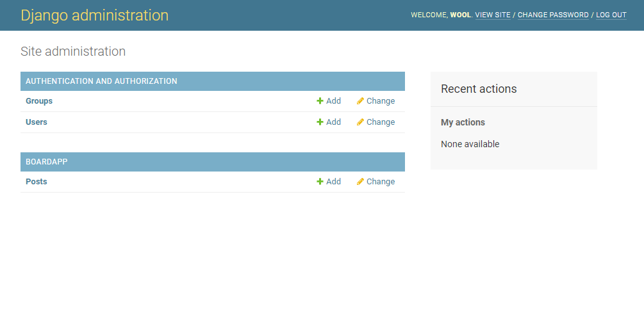Image resolution: width=644 pixels, height=336 pixels.
Task: Open the Change Password link
Action: [x=553, y=15]
